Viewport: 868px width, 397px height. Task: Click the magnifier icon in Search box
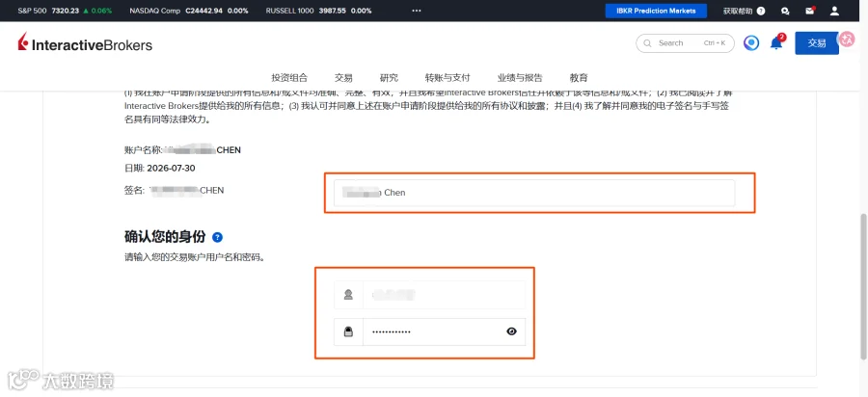[647, 43]
